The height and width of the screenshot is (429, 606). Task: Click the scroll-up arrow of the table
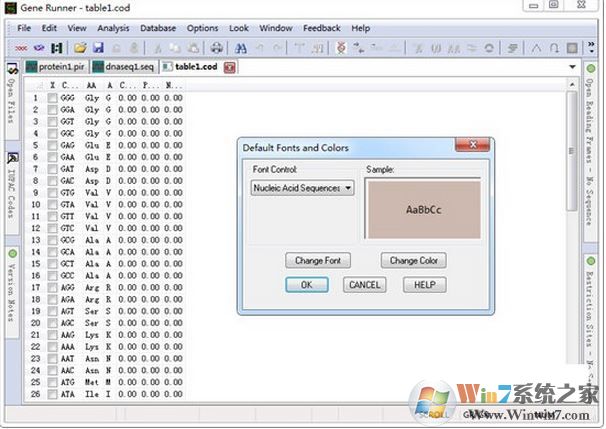pos(572,85)
